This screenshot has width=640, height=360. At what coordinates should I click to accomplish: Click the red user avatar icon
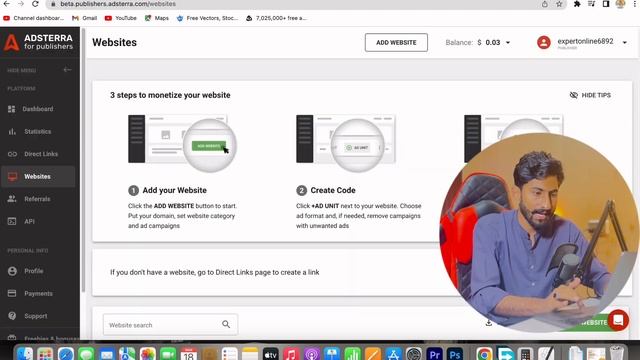pos(544,42)
